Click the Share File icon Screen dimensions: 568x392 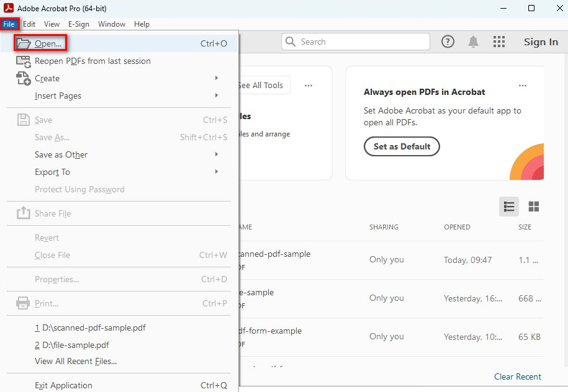pyautogui.click(x=23, y=213)
